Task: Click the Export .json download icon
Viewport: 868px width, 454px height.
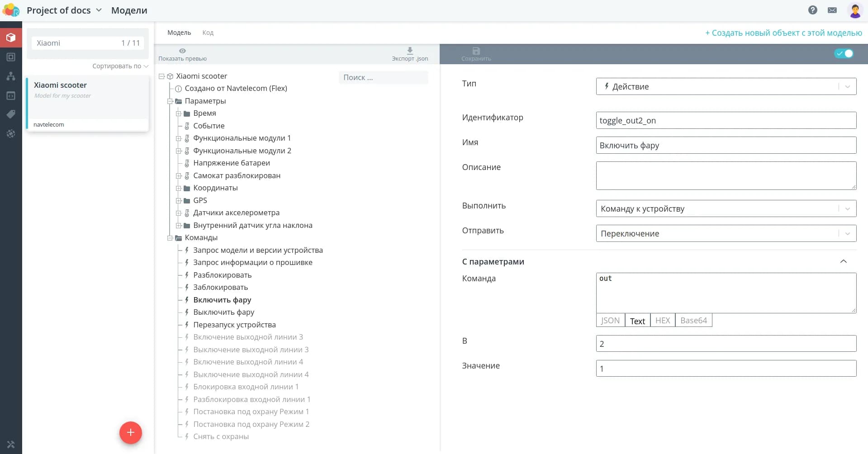Action: coord(410,51)
